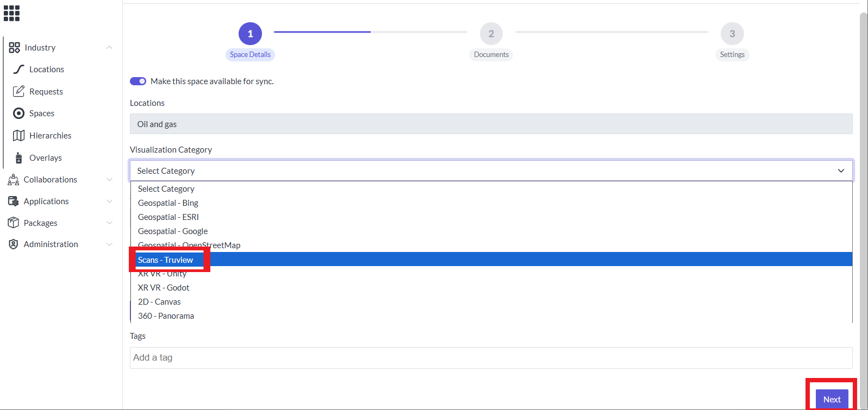Image resolution: width=868 pixels, height=410 pixels.
Task: Toggle off 'Make this space available for sync'
Action: point(138,81)
